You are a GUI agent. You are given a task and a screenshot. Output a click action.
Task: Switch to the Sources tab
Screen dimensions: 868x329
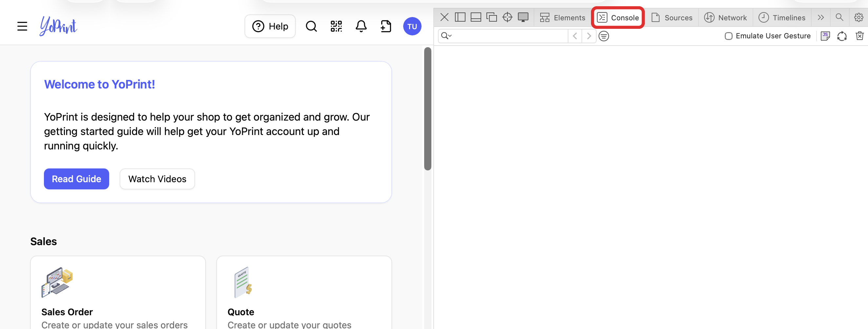(672, 17)
